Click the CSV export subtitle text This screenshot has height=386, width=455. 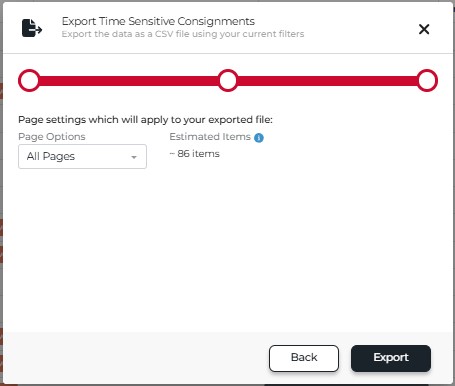tap(183, 34)
